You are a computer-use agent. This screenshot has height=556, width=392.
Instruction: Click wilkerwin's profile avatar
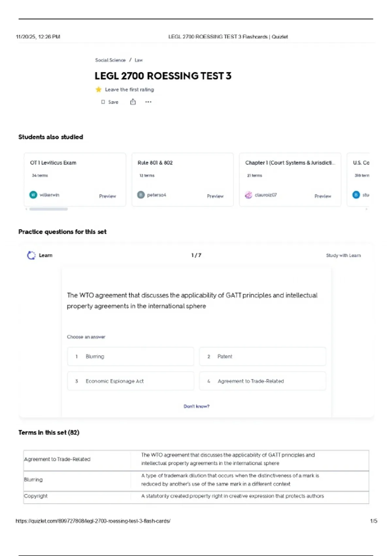(x=33, y=195)
